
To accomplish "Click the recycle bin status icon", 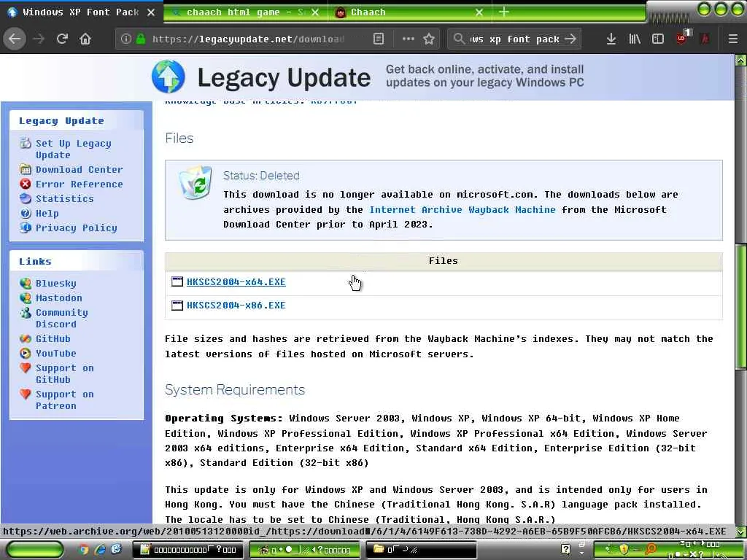I will [x=196, y=182].
